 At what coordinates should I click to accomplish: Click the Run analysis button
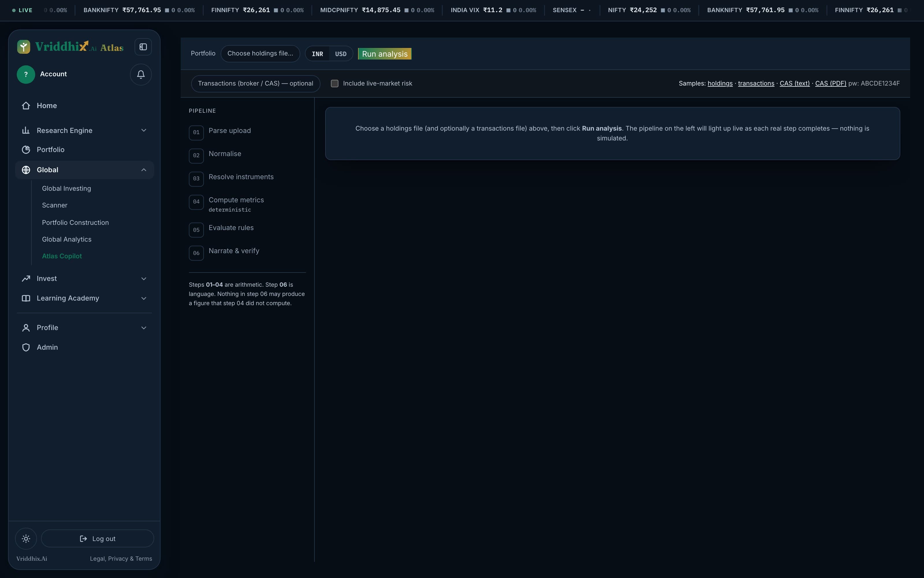coord(385,54)
